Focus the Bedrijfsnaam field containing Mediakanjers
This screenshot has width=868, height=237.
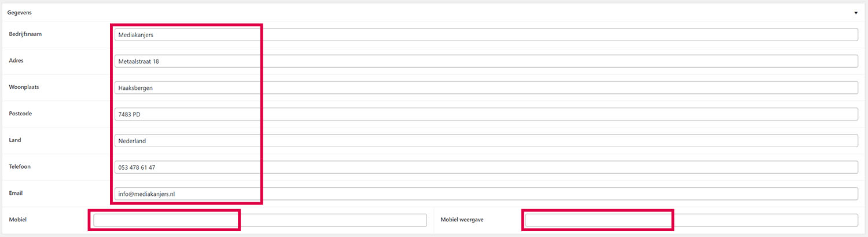(486, 35)
